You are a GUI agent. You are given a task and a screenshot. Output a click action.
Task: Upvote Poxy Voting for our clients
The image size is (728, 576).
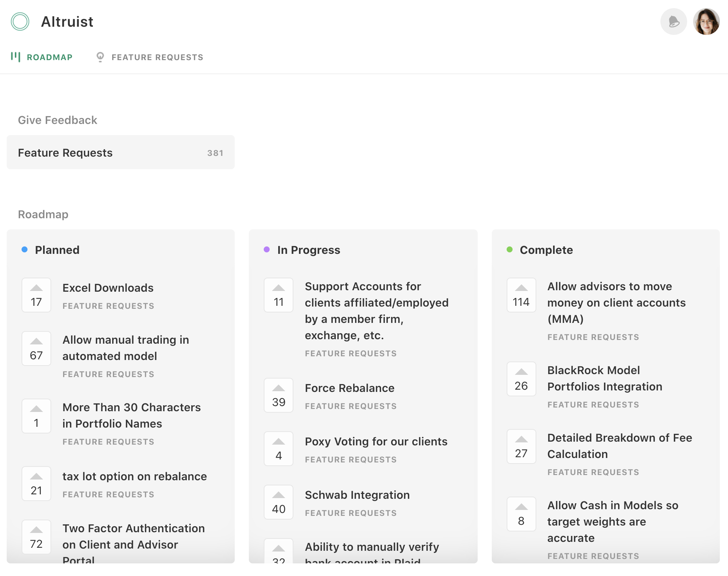click(279, 449)
